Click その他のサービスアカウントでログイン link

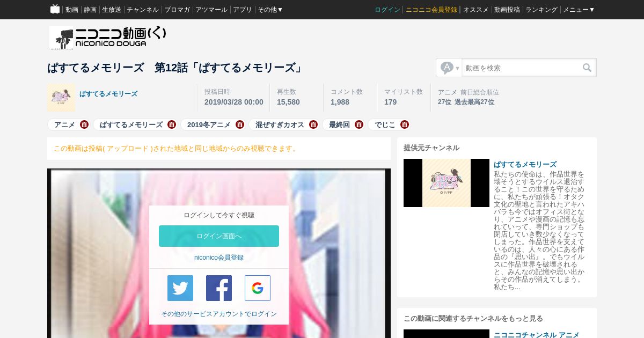(x=219, y=314)
